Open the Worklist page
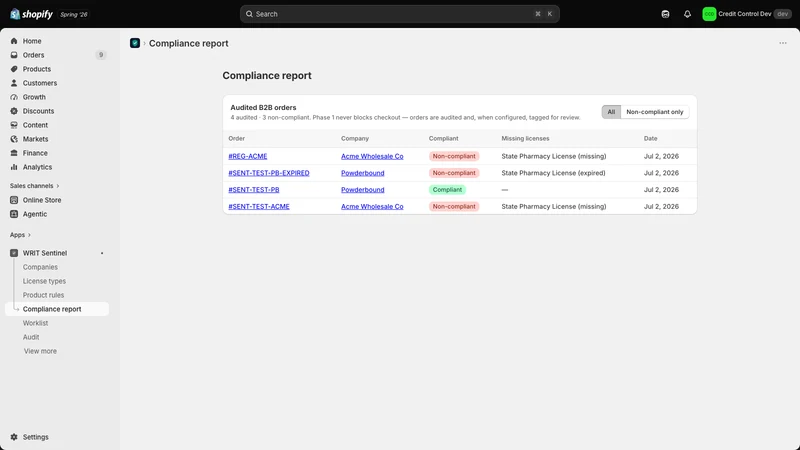 35,323
